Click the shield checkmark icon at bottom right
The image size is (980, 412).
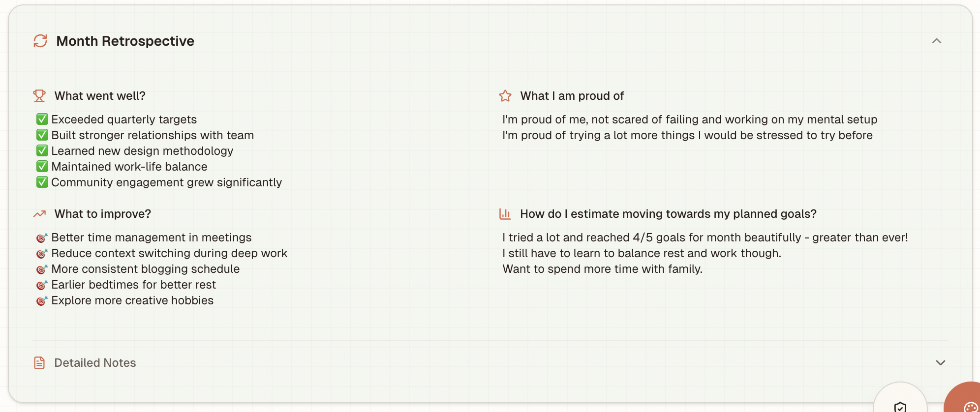click(x=900, y=408)
